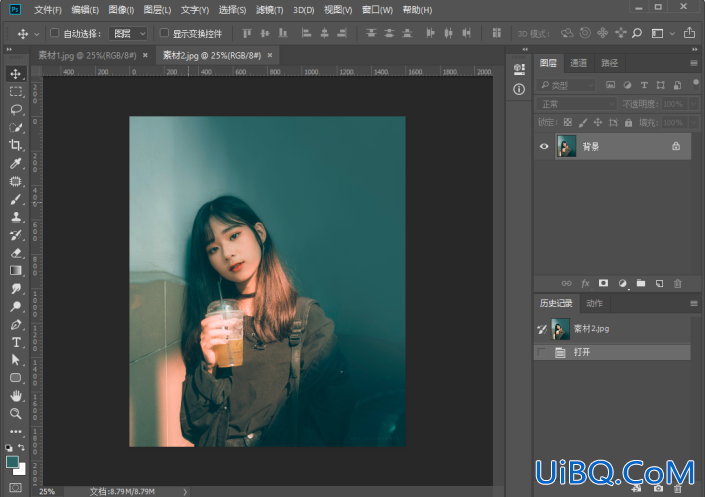Toggle lock position icon
705x497 pixels.
(x=598, y=122)
